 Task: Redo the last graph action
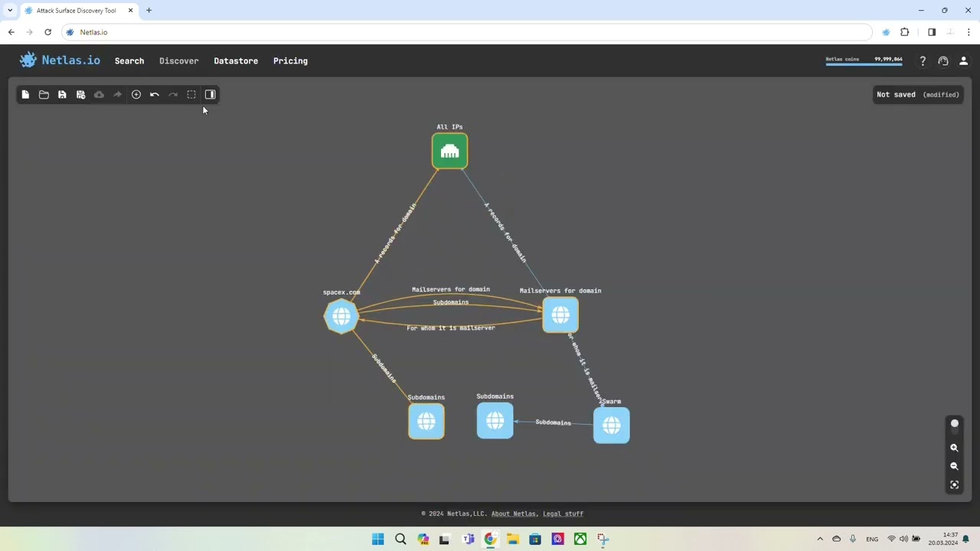click(x=173, y=95)
